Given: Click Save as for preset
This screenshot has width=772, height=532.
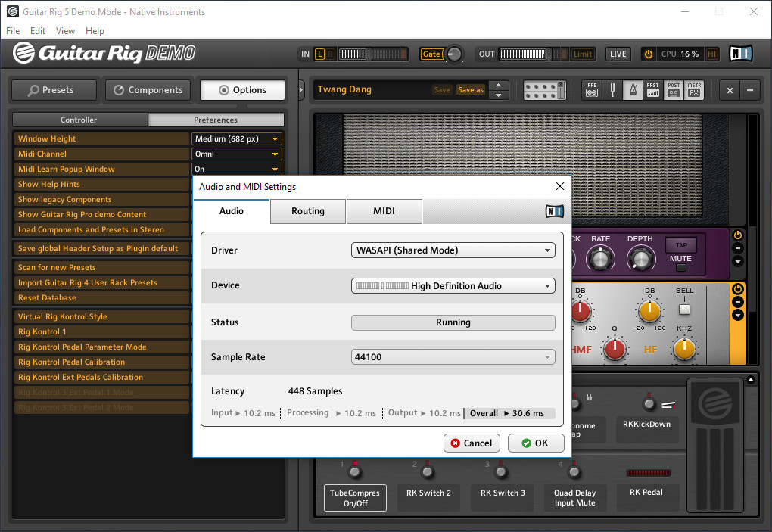Looking at the screenshot, I should [471, 89].
